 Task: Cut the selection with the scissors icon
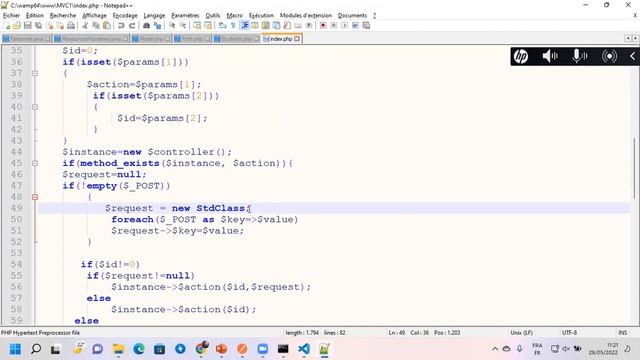(x=85, y=26)
